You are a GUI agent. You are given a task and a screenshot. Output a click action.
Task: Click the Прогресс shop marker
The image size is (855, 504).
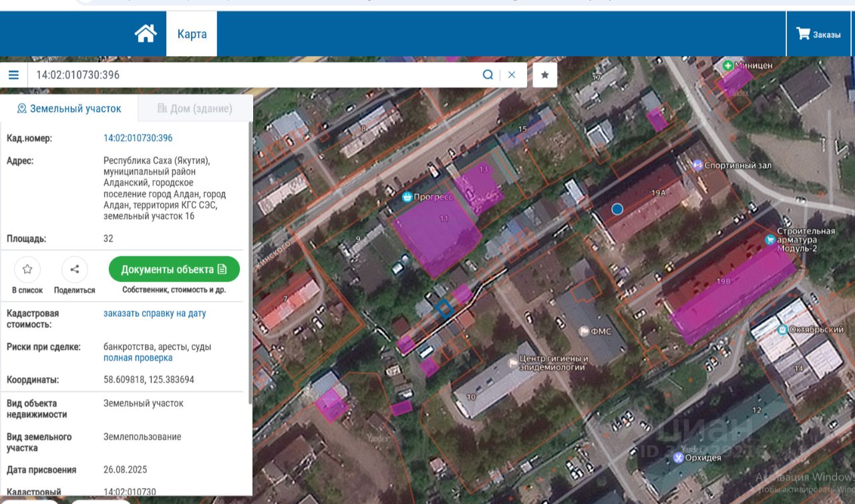click(x=406, y=197)
